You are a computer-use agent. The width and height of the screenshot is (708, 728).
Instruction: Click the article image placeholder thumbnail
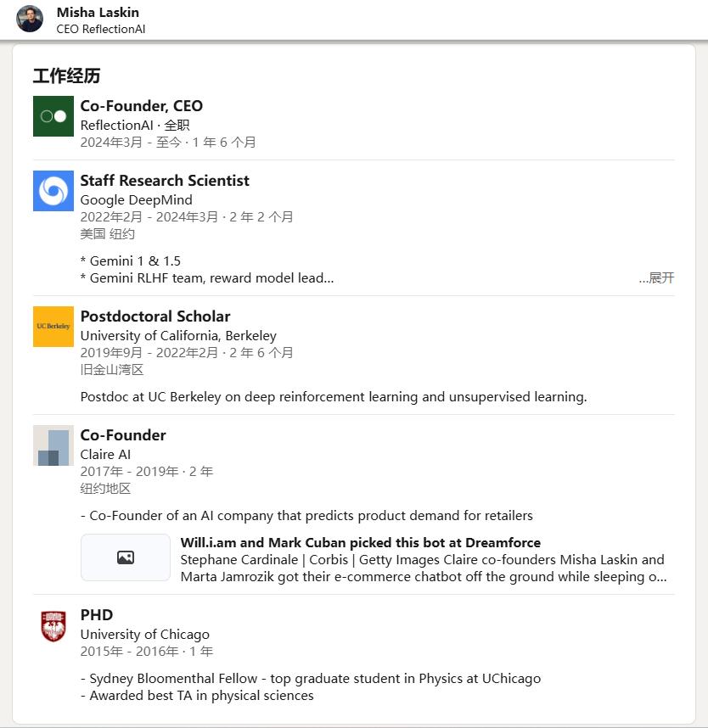coord(126,557)
